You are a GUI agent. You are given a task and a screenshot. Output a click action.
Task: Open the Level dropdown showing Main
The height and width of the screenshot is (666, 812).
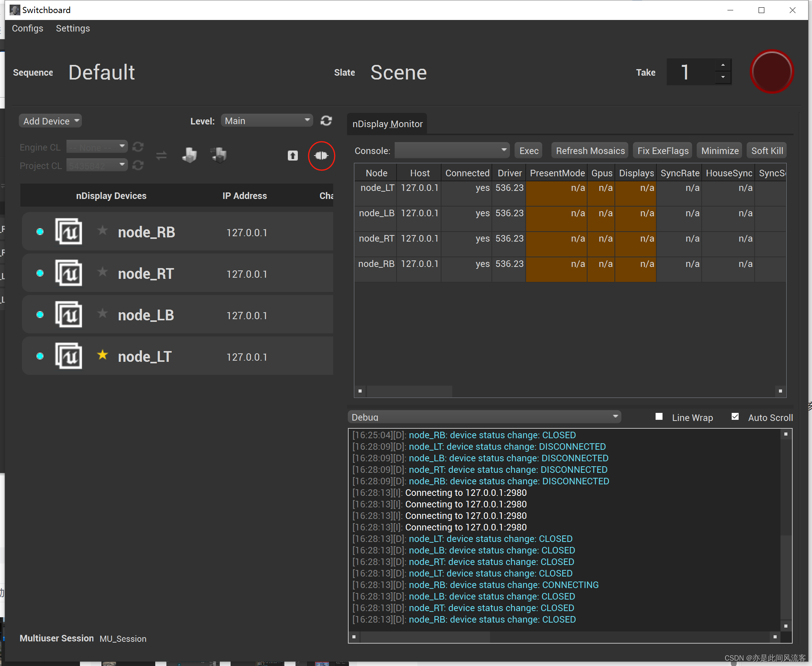click(267, 120)
